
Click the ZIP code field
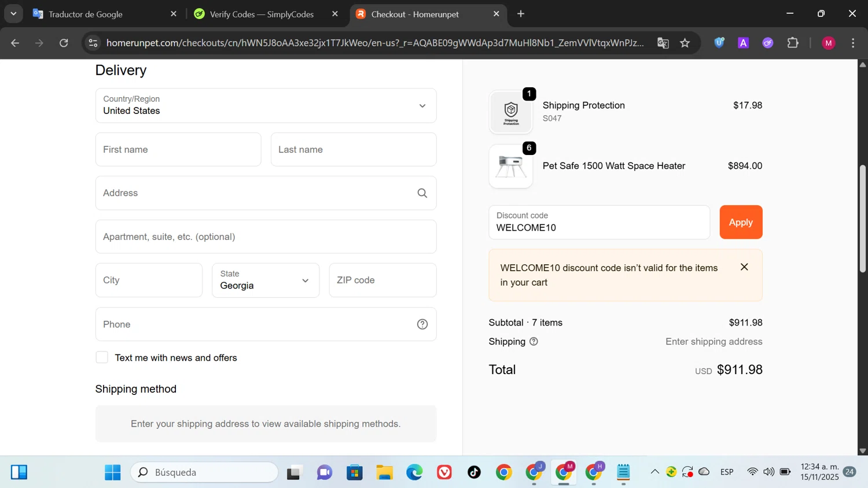[x=382, y=280]
